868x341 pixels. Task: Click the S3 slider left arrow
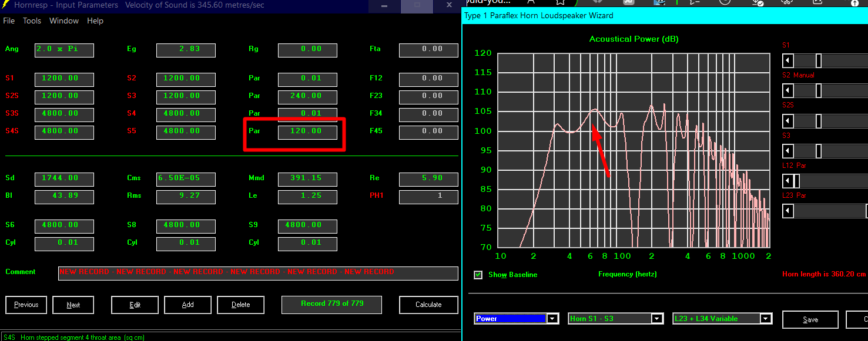[x=788, y=151]
